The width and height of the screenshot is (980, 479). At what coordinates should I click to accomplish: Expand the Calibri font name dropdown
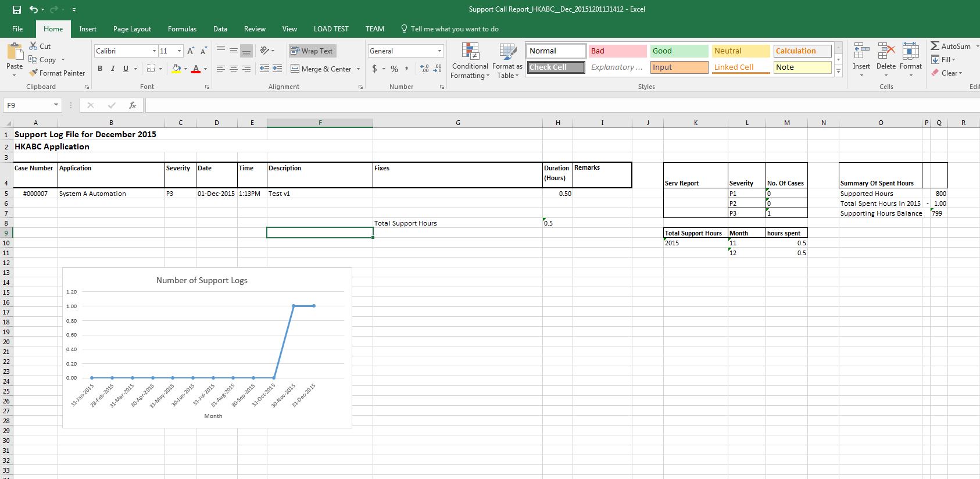tap(154, 51)
